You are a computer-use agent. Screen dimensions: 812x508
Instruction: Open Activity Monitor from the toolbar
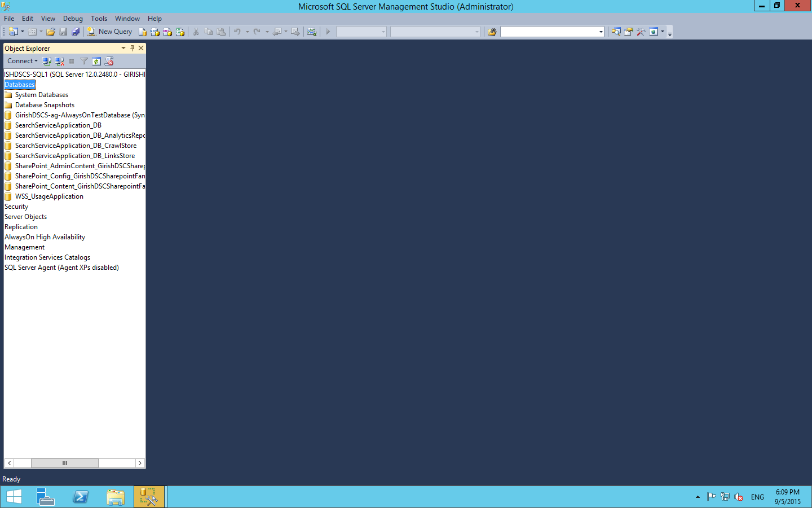tap(312, 32)
